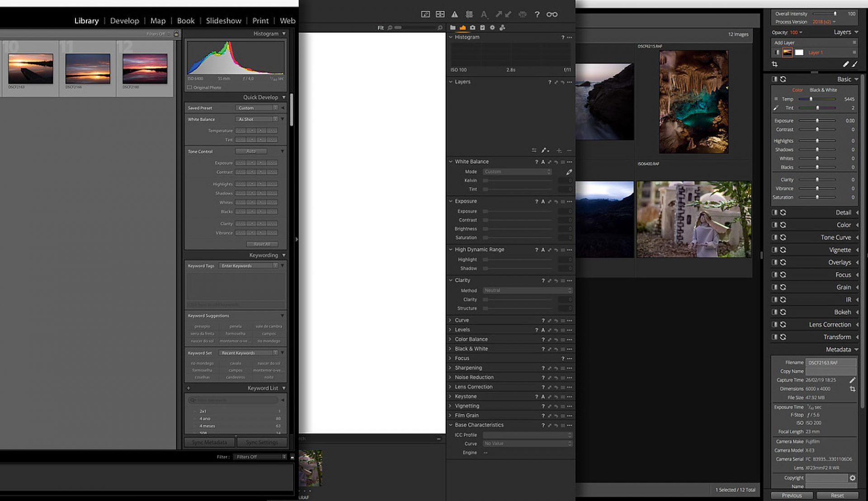Switch to the Book module
868x501 pixels.
[x=186, y=21]
